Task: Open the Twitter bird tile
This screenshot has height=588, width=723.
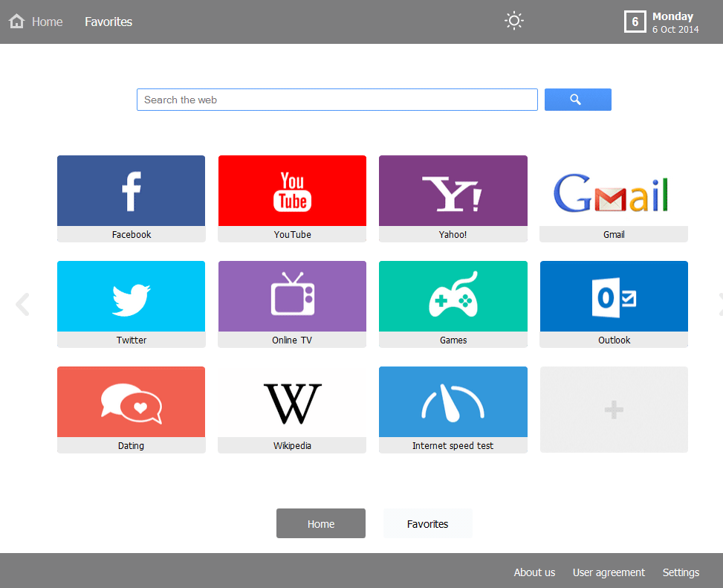Action: point(131,304)
